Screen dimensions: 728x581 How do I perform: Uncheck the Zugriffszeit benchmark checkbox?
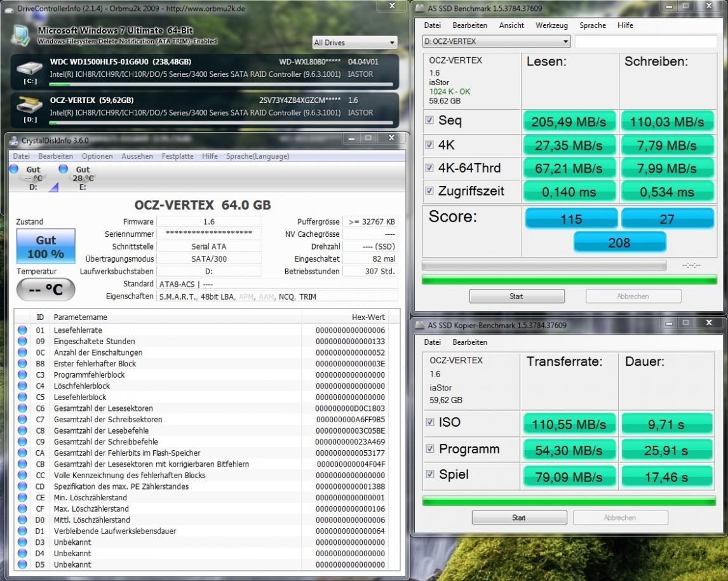429,190
